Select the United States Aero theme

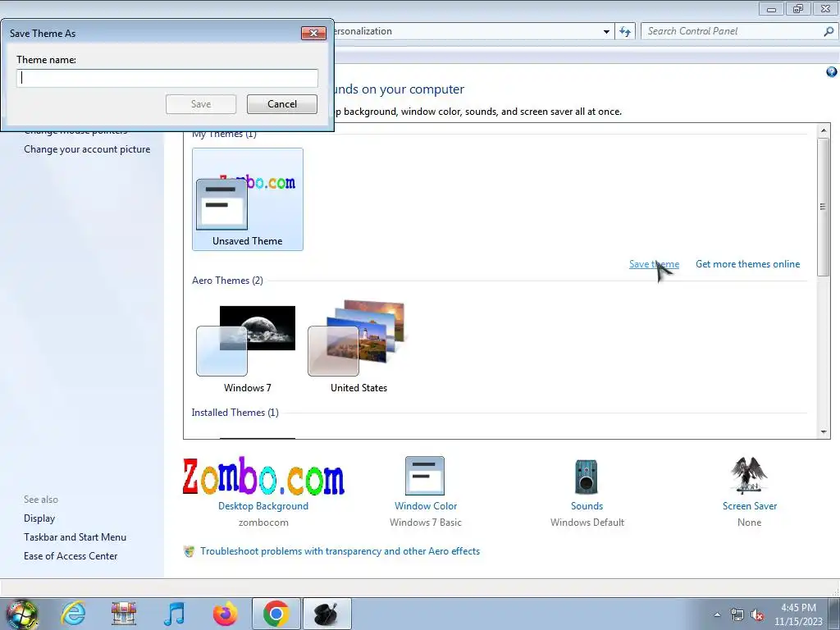(x=358, y=347)
